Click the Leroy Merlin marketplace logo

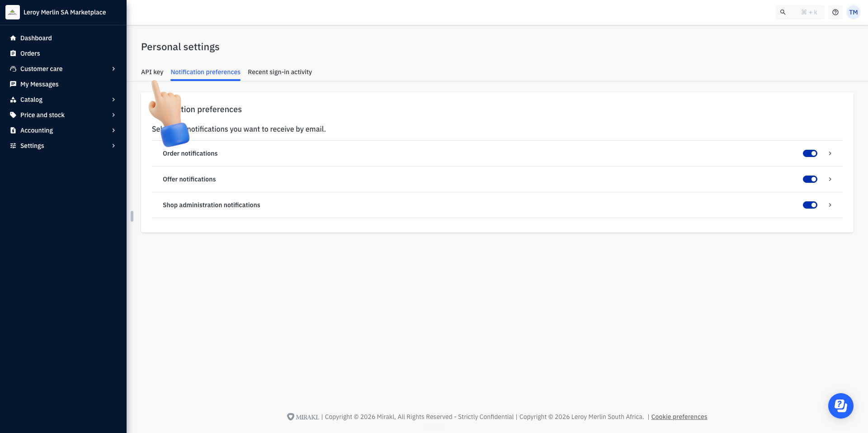point(13,12)
